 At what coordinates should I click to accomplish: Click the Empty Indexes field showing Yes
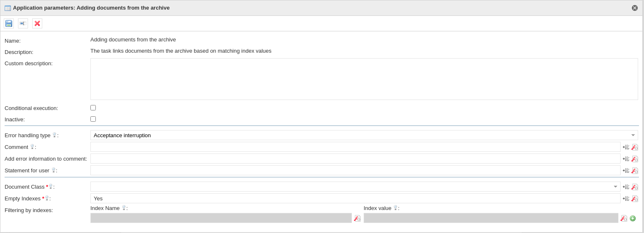coord(355,198)
